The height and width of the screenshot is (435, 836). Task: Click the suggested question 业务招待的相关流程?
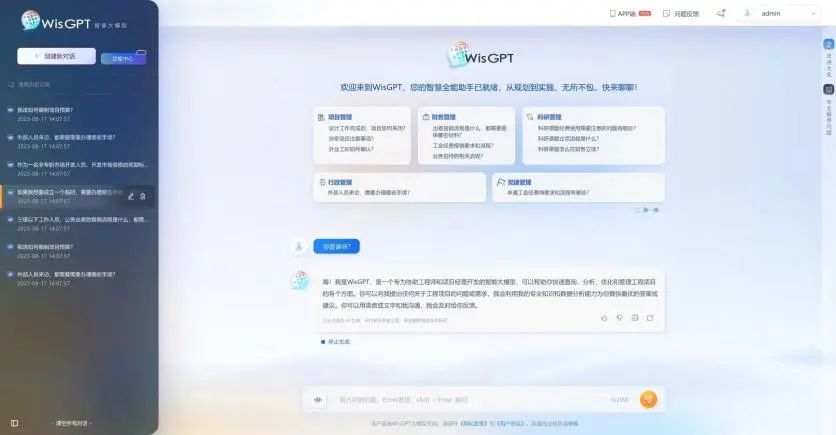457,156
